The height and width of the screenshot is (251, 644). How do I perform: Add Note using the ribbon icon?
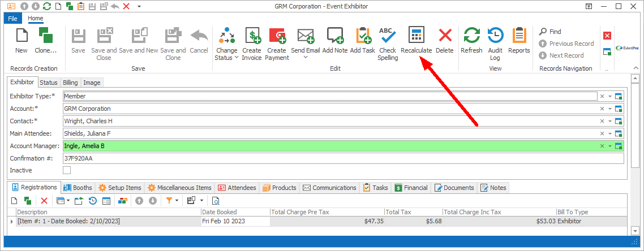click(x=334, y=36)
